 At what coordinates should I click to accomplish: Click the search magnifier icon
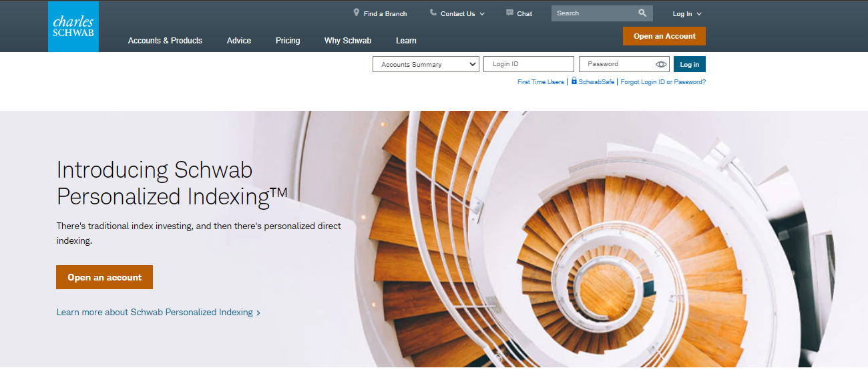pos(642,13)
